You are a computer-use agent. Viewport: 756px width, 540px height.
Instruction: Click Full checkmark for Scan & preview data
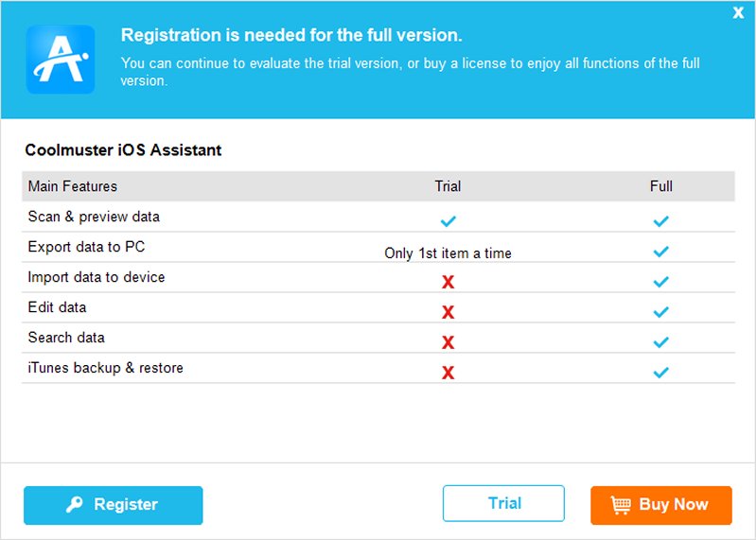coord(661,221)
